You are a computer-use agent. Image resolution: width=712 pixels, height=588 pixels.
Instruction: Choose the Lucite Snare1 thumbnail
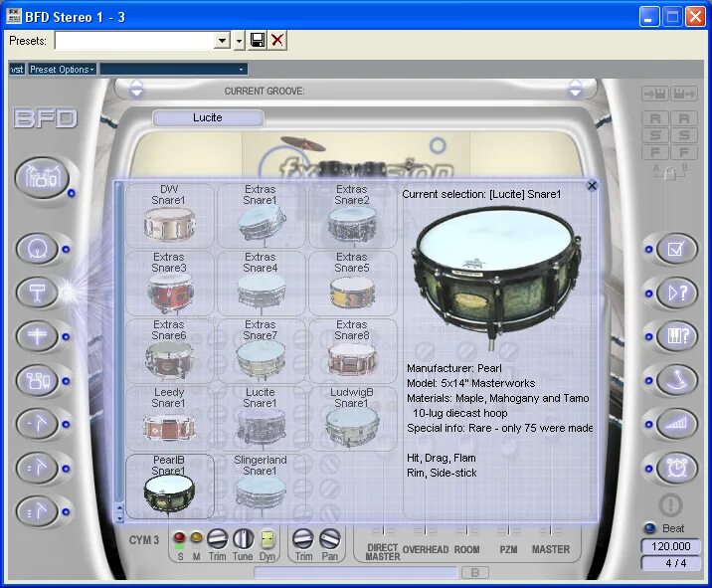click(x=262, y=419)
